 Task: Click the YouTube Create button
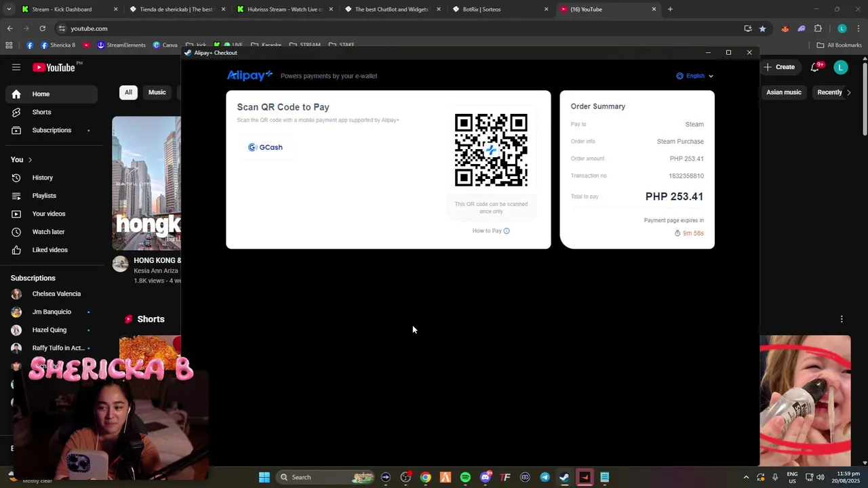779,67
